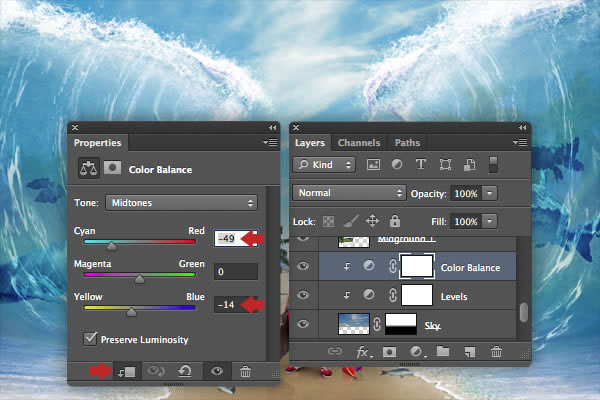Hide the Sky layer
The height and width of the screenshot is (400, 600).
(303, 324)
